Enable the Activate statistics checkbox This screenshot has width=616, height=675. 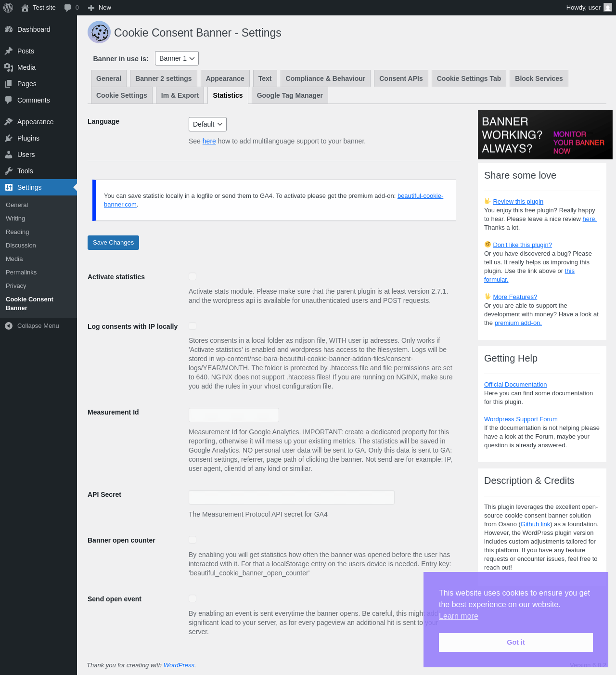(192, 276)
